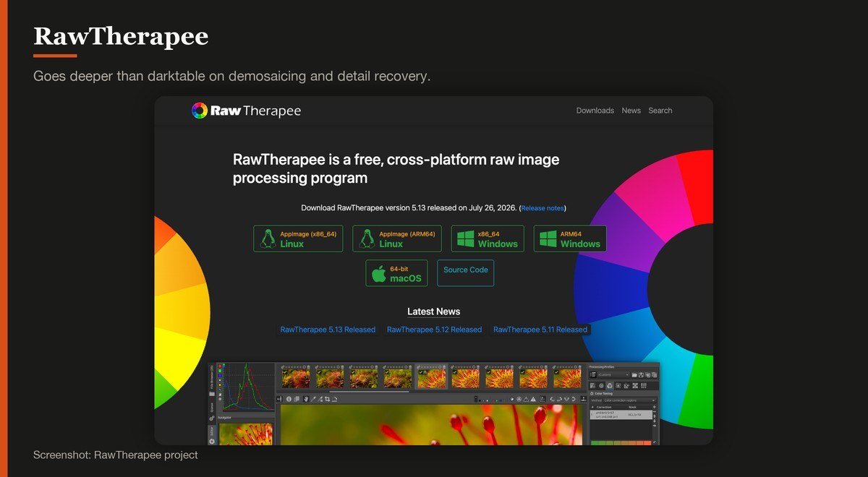Screen dimensions: 868x477
Task: Click the 'Goes deeper than darktable' subtitle
Action: click(x=232, y=76)
